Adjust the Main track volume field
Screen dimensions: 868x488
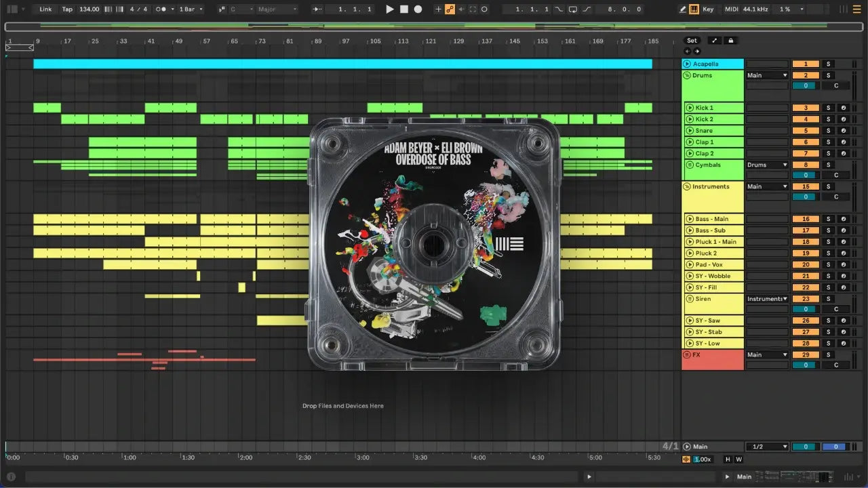coord(805,447)
